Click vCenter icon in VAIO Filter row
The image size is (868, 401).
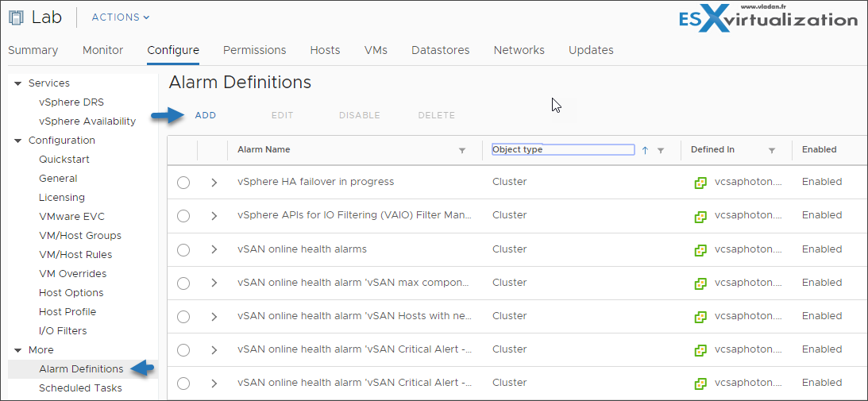point(700,217)
